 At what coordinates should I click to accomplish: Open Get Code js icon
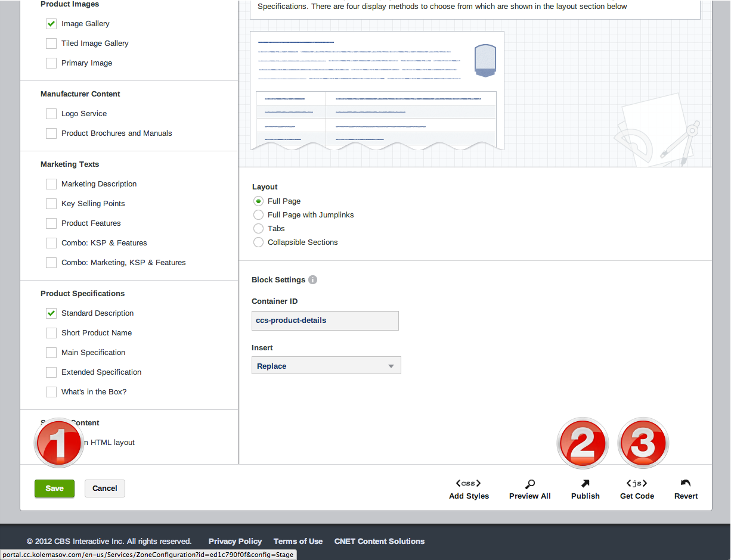pyautogui.click(x=636, y=483)
